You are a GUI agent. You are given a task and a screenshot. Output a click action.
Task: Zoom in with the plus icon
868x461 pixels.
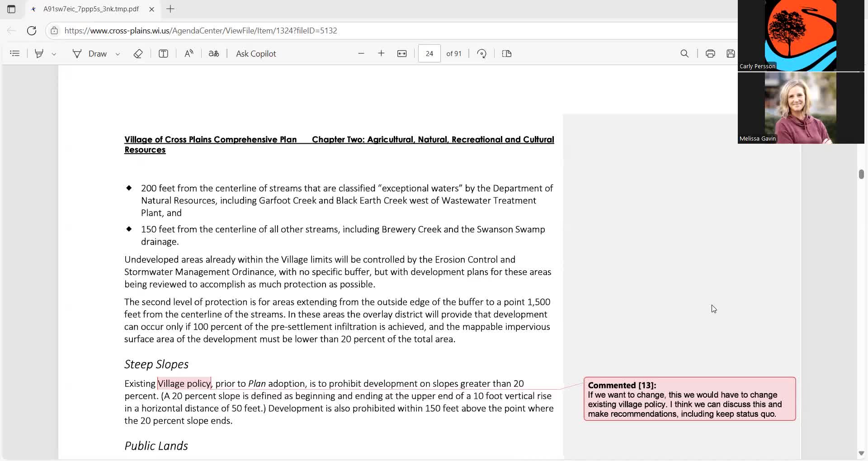pyautogui.click(x=381, y=53)
